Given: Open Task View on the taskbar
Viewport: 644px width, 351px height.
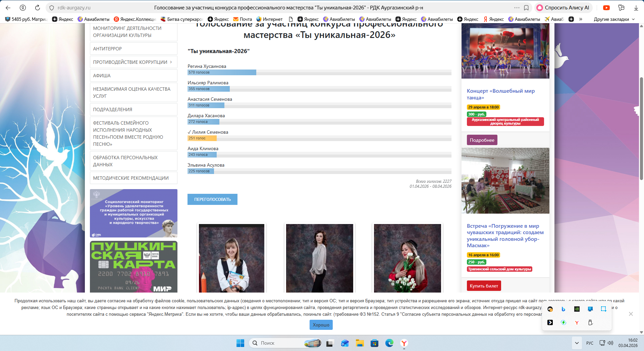Looking at the screenshot, I should tap(329, 343).
